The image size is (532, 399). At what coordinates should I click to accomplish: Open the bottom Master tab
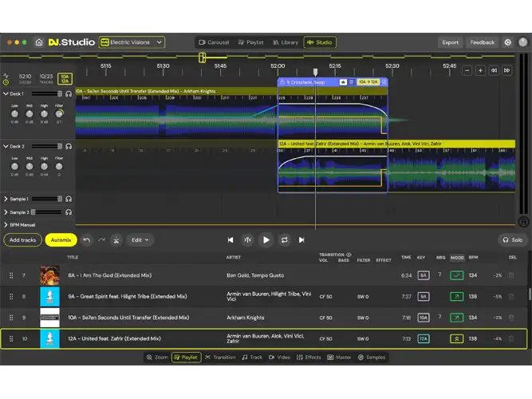click(339, 358)
